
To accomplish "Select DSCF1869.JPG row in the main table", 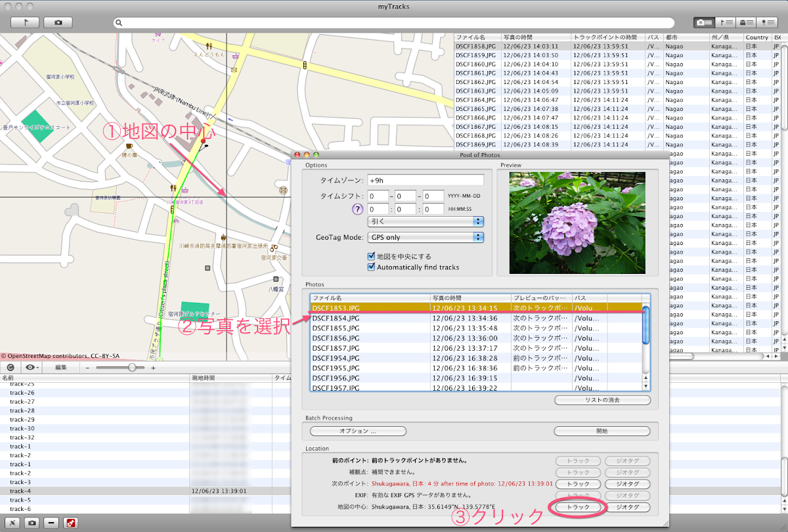I will (617, 144).
